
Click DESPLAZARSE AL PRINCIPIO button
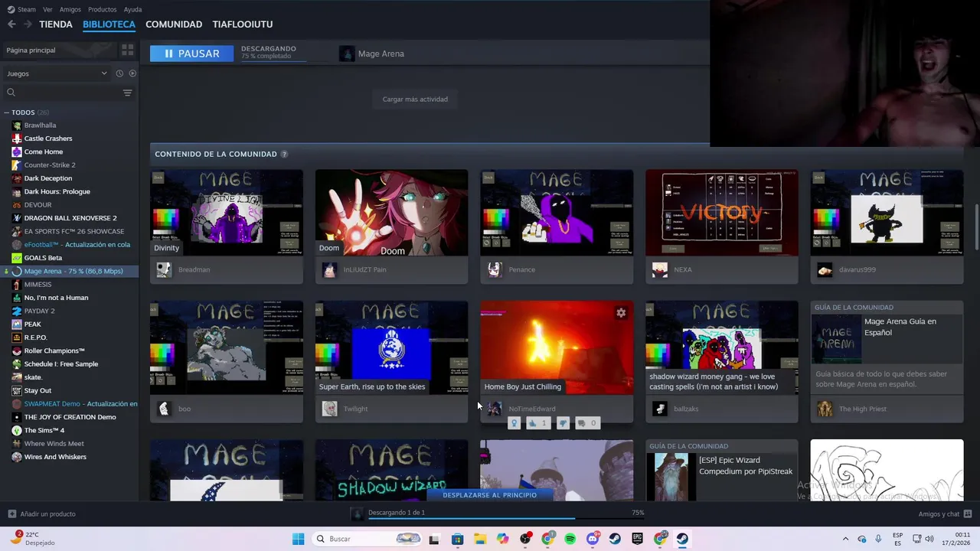click(x=489, y=495)
